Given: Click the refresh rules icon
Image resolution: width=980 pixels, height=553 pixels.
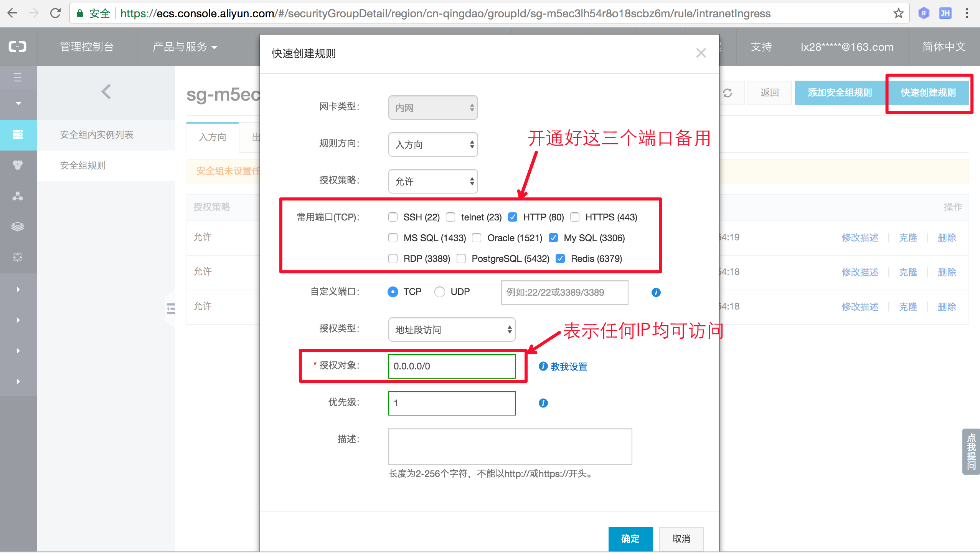Looking at the screenshot, I should (x=728, y=93).
